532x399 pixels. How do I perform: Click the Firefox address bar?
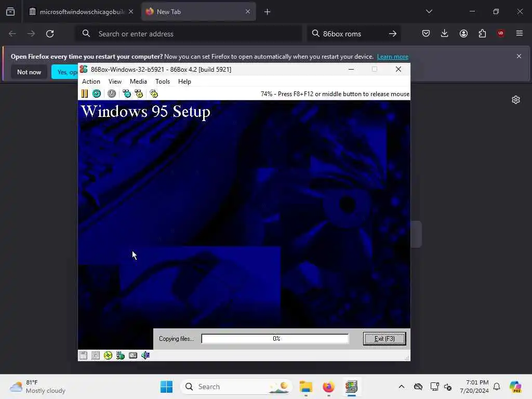188,34
